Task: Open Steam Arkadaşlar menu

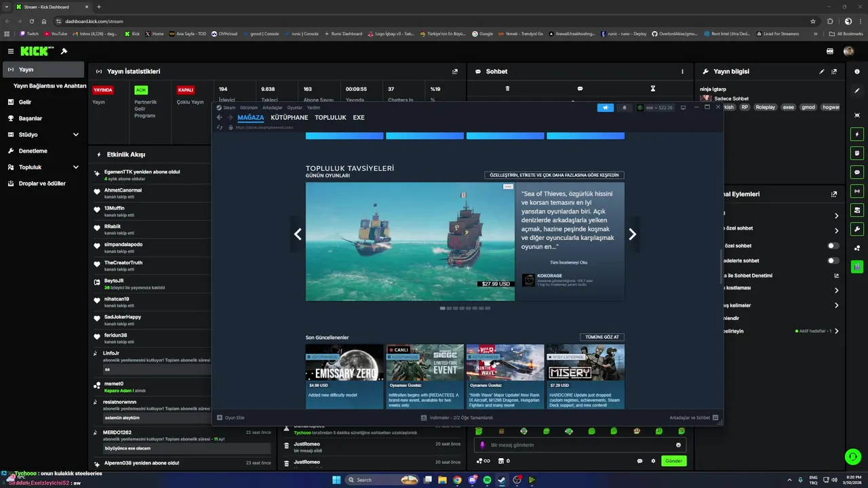Action: tap(272, 108)
